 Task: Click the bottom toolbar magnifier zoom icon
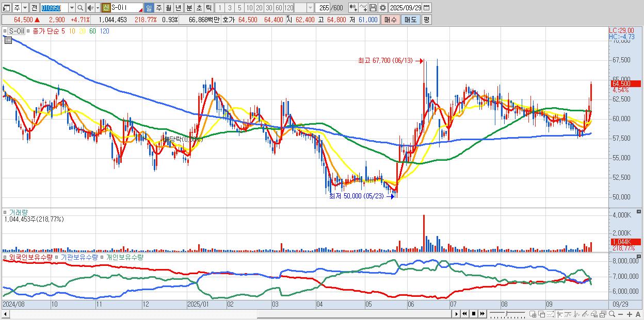[612, 314]
